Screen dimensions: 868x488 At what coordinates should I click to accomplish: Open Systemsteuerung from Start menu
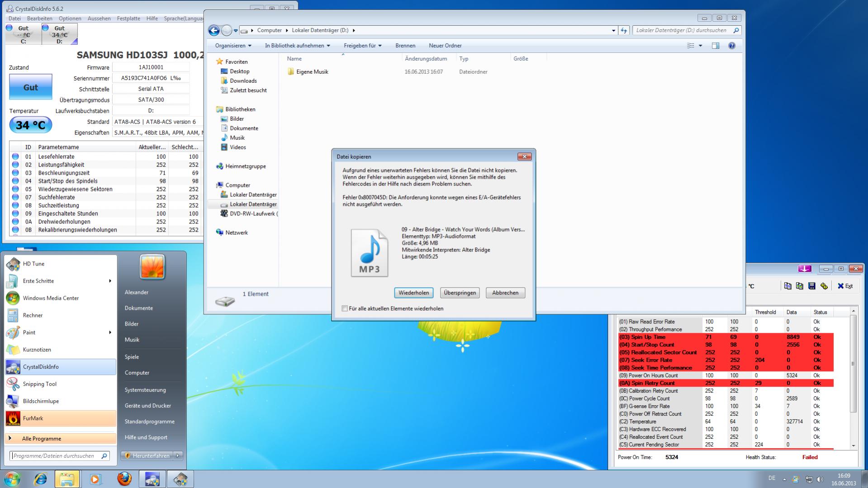pos(145,390)
